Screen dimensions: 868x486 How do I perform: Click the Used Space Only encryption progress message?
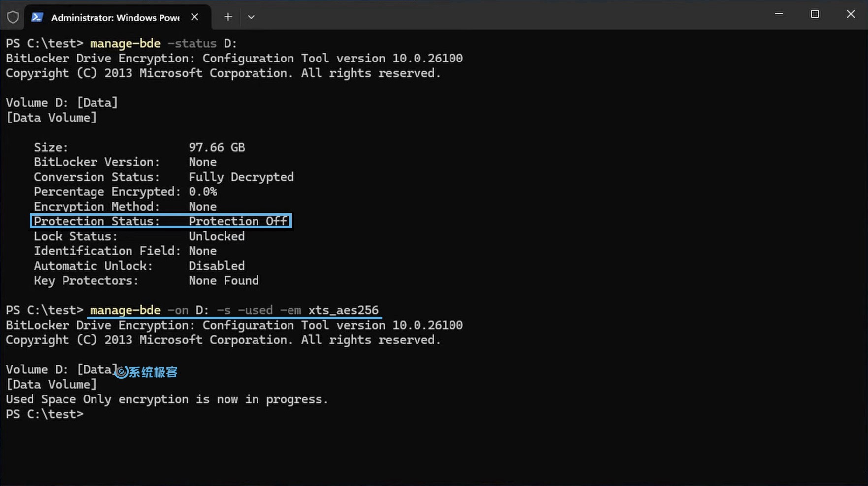click(166, 399)
